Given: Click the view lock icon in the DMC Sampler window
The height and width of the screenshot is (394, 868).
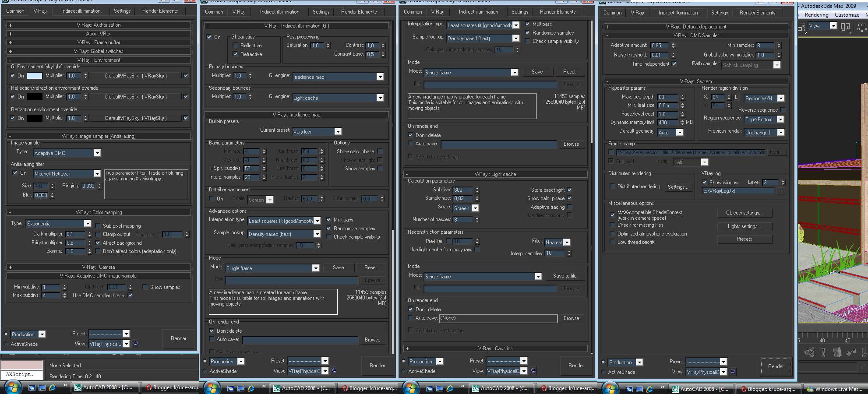Looking at the screenshot, I should click(733, 372).
